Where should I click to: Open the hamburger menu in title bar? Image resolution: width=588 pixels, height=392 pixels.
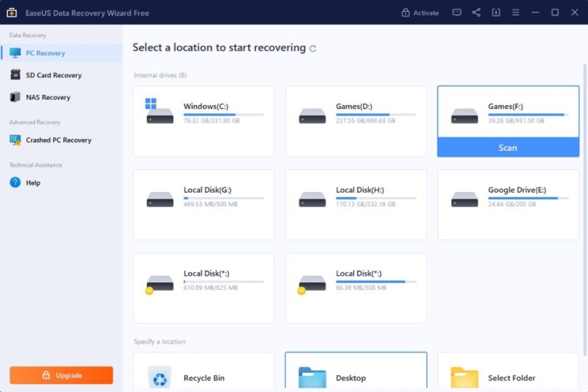(516, 13)
